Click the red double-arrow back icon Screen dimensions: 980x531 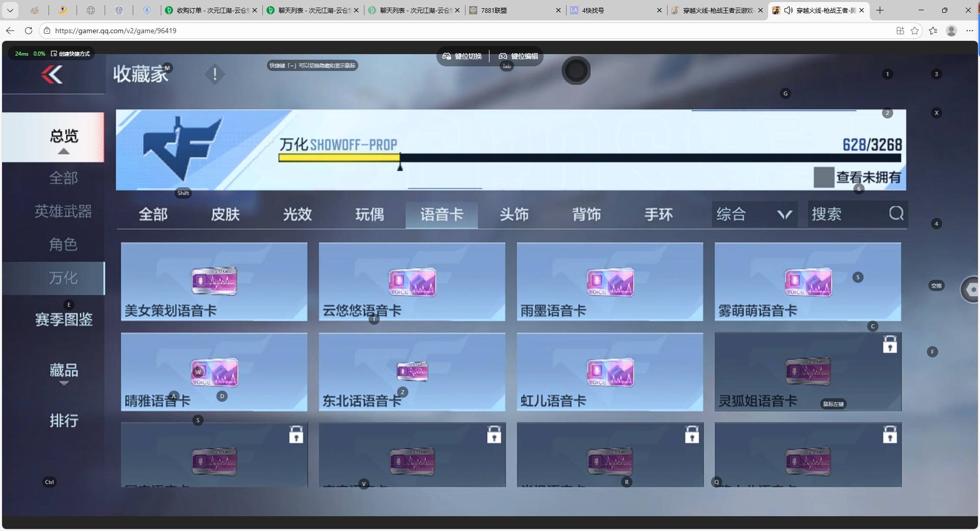tap(52, 75)
